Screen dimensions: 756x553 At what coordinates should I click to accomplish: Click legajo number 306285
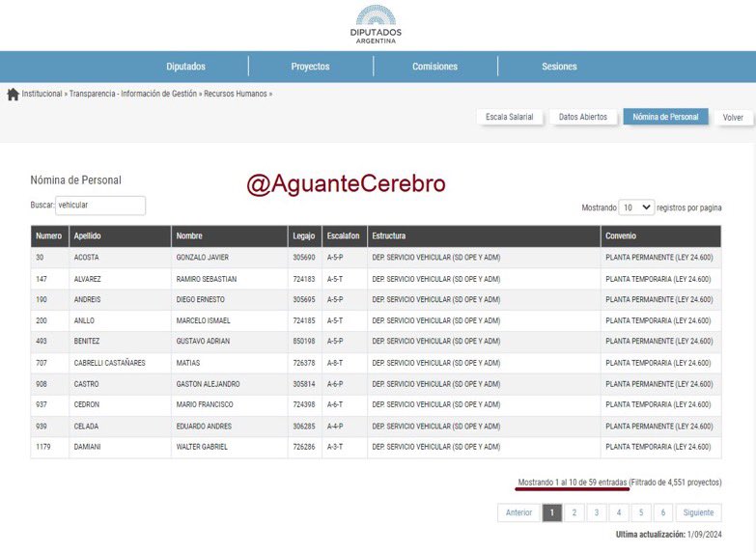tap(304, 427)
